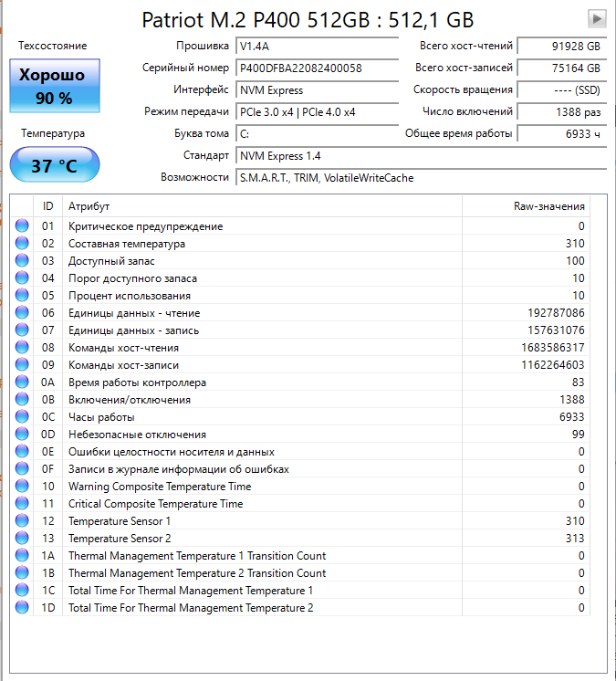Click the next disk arrow button
Viewport: 616px width, 681px height.
click(x=597, y=18)
